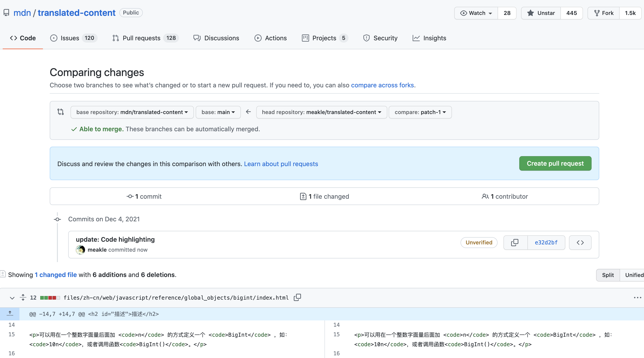Expand all lines in the diff
Screen dimensions: 644x358
tap(23, 297)
